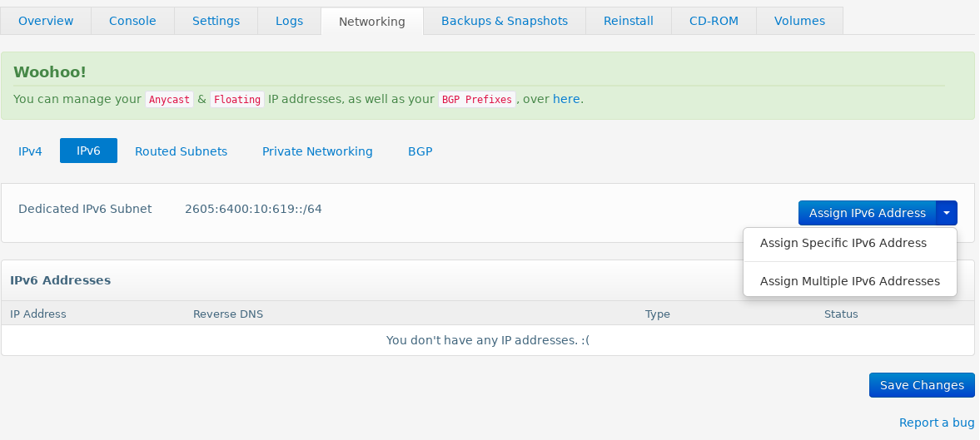
Task: Switch to the BGP section
Action: pos(420,151)
